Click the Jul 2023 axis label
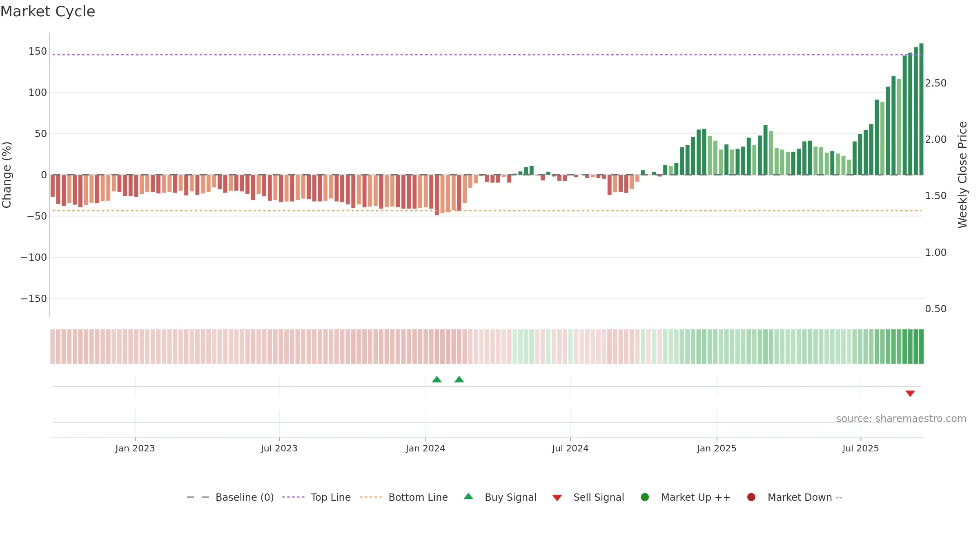The image size is (980, 551). (279, 448)
